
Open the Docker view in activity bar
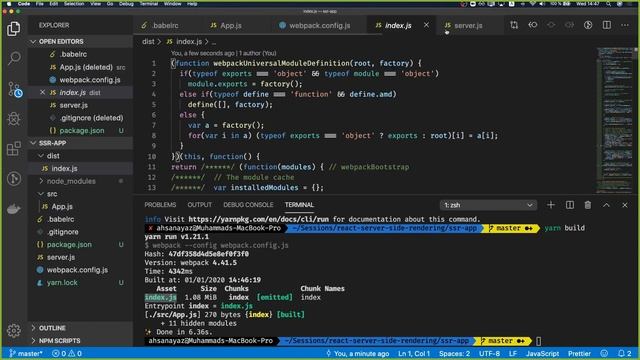click(x=14, y=209)
